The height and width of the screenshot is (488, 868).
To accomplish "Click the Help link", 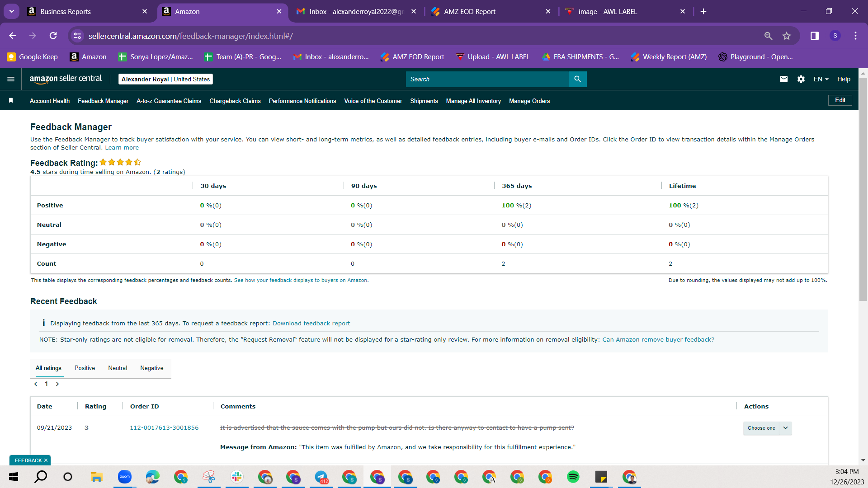I will (844, 79).
